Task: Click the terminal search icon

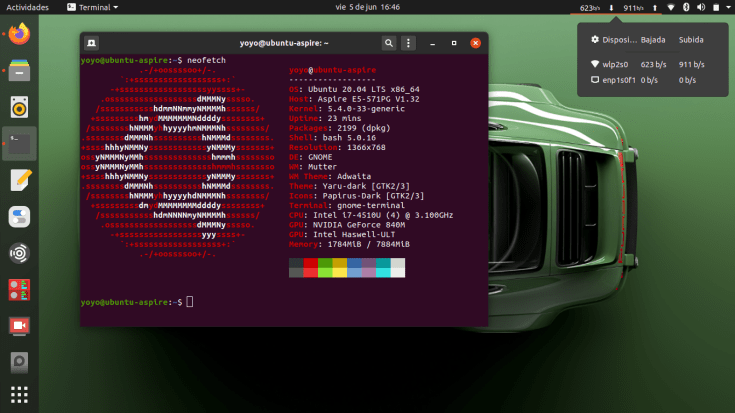Action: (388, 43)
